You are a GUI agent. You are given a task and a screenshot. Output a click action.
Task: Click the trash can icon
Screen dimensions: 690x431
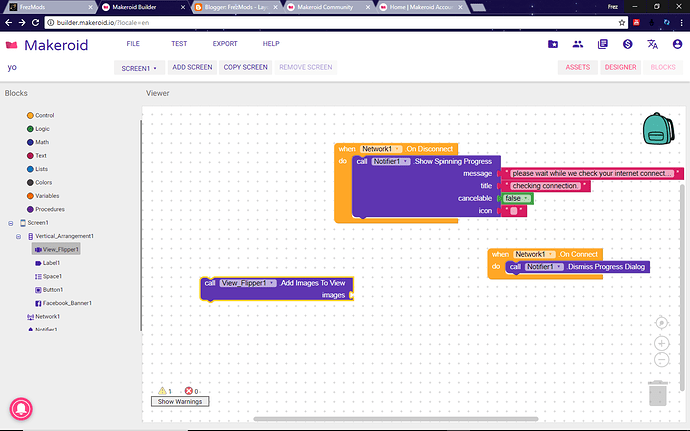coord(658,393)
